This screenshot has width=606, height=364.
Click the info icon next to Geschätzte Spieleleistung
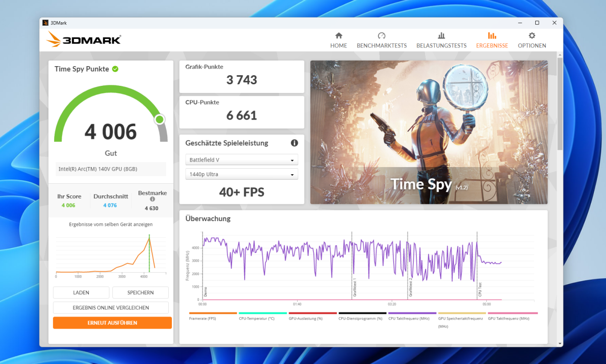(x=295, y=143)
